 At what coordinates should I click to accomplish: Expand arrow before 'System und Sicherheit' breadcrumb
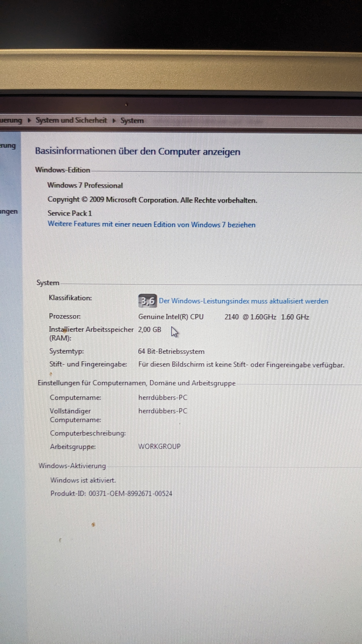pyautogui.click(x=30, y=120)
